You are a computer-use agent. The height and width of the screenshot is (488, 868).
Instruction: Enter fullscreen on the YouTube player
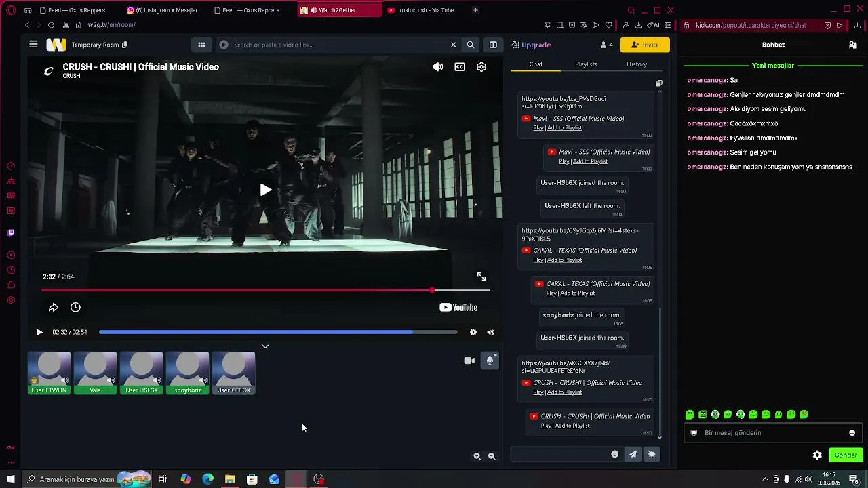pos(481,277)
